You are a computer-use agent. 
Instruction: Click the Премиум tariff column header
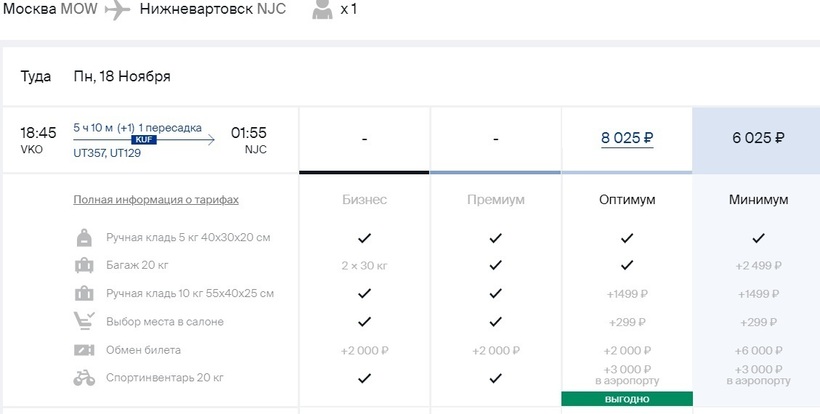click(x=495, y=200)
